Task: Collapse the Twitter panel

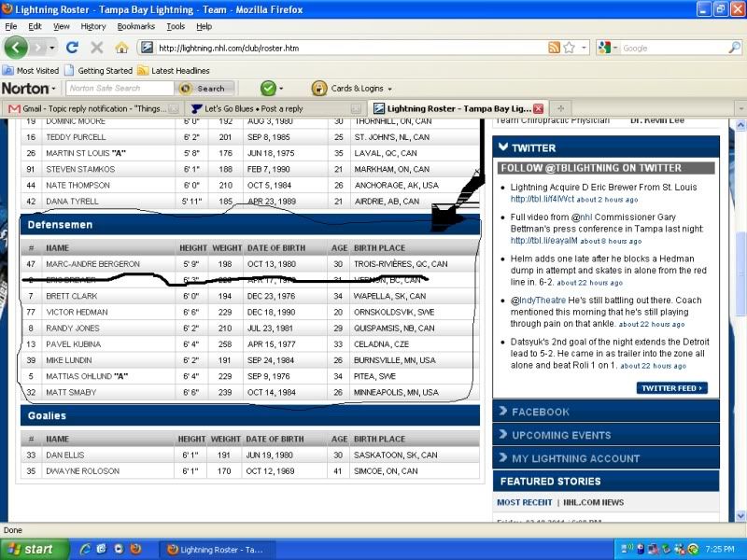Action: click(605, 147)
